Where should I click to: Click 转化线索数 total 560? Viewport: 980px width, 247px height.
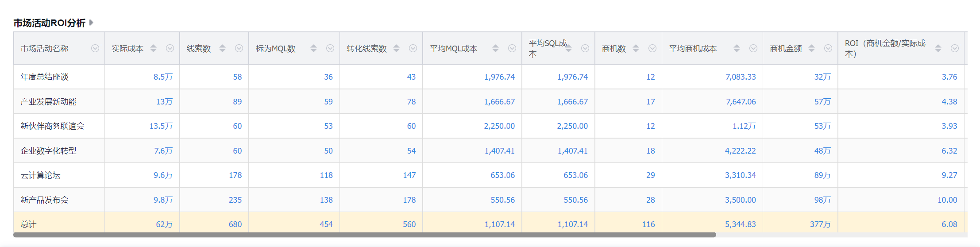pos(409,224)
